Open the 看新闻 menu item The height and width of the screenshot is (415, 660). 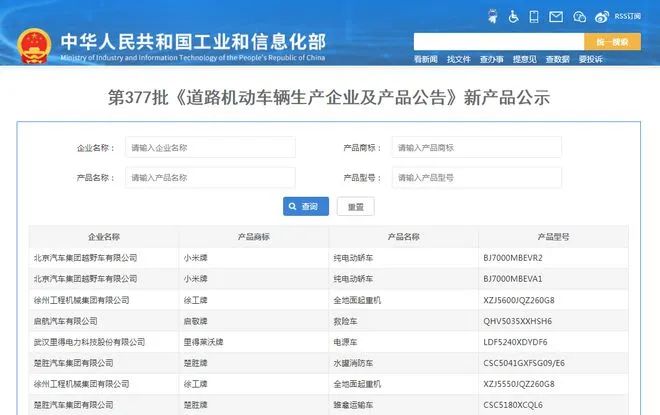(x=426, y=59)
